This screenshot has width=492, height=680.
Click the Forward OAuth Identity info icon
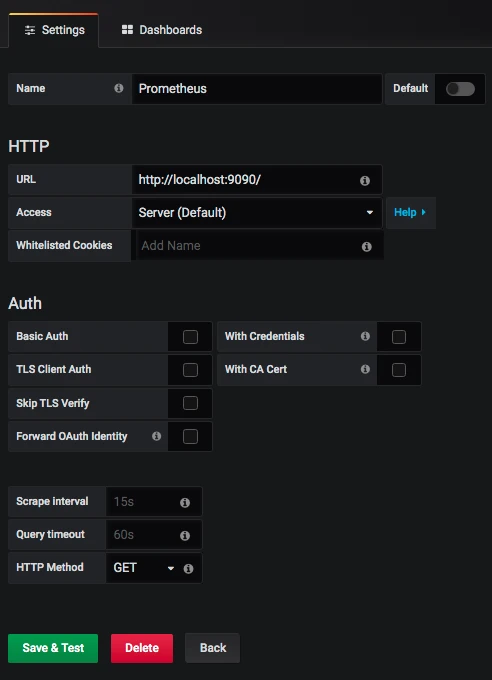(157, 436)
